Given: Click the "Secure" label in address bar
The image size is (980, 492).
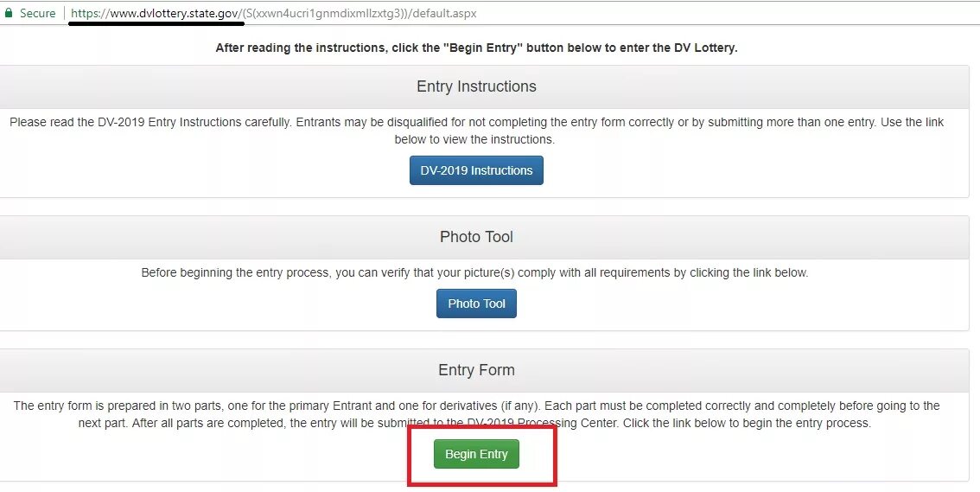Looking at the screenshot, I should click(x=38, y=14).
